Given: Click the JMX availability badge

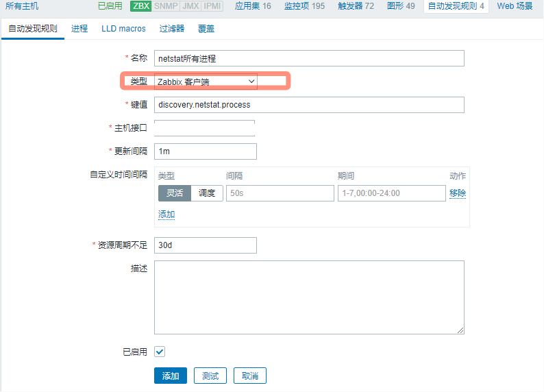Looking at the screenshot, I should pyautogui.click(x=190, y=6).
